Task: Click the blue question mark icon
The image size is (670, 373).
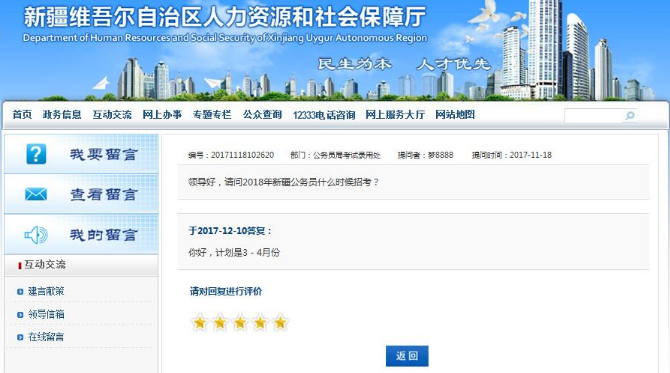Action: coord(36,154)
